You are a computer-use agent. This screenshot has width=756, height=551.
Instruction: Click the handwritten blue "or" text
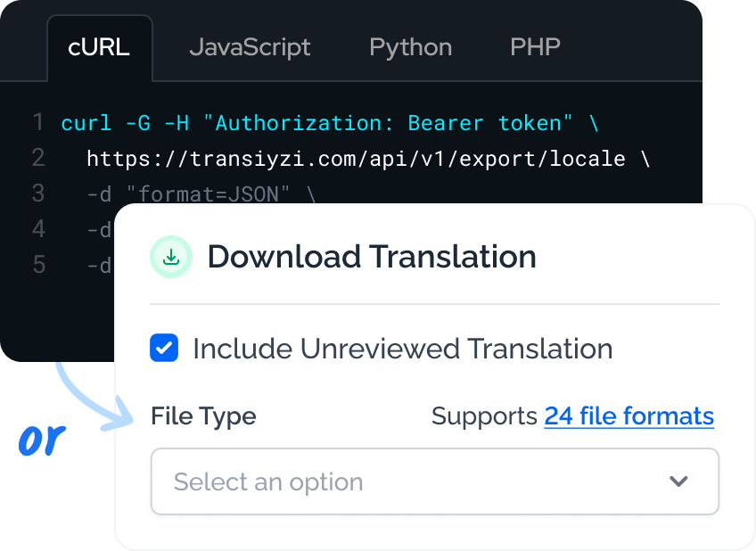[42, 440]
